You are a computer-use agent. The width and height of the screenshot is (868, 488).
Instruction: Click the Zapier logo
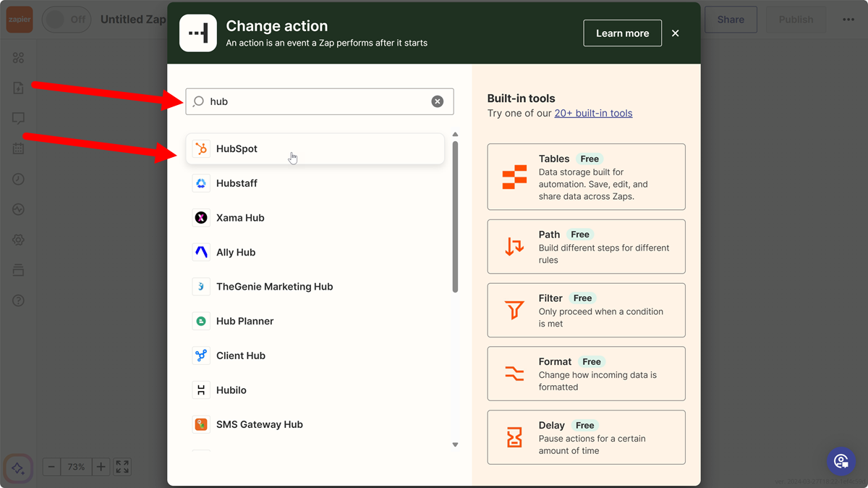click(x=19, y=20)
